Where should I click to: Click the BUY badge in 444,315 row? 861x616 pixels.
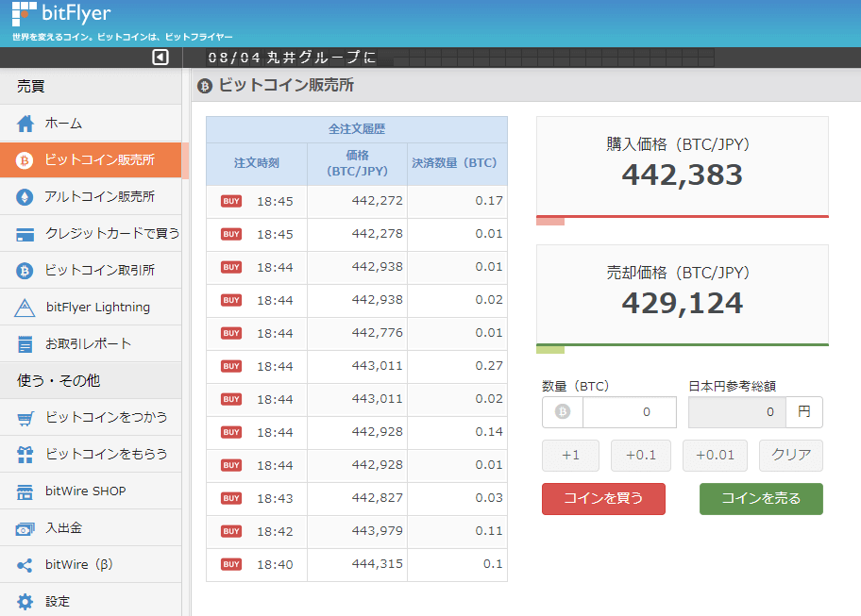click(x=231, y=564)
